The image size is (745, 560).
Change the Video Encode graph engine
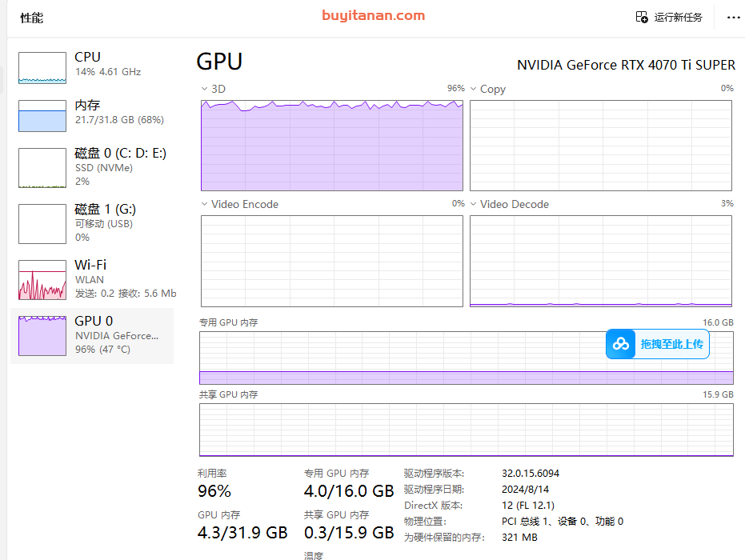205,204
